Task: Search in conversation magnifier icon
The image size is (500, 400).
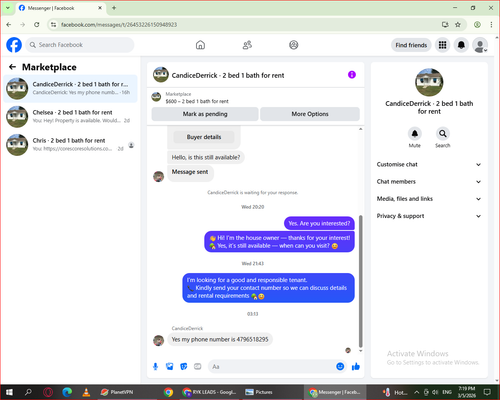Action: point(443,134)
